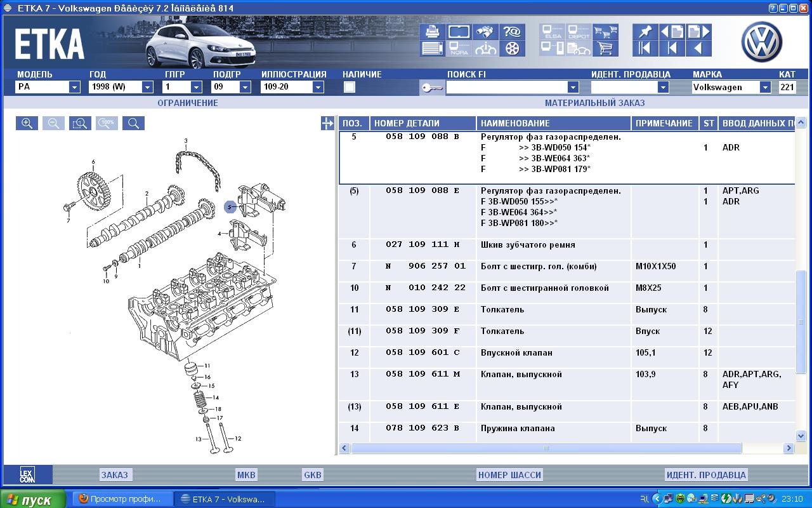
Task: Click the НОМЕР ДЕТАЛИ column header
Action: (423, 123)
